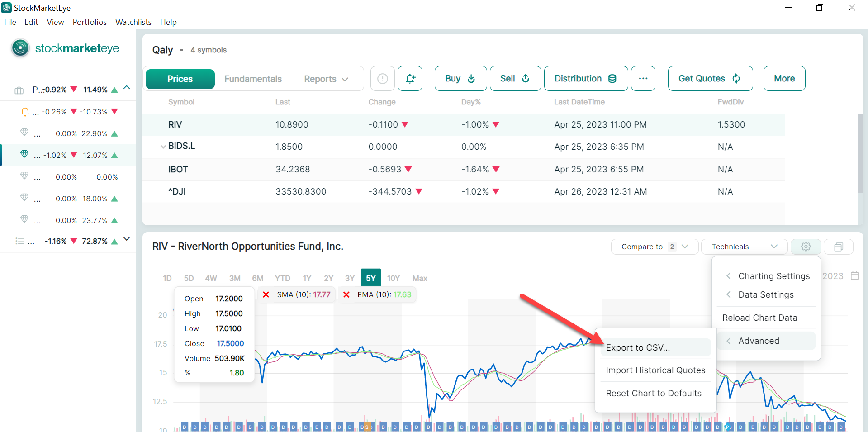This screenshot has height=432, width=868.
Task: Click the Get Quotes button
Action: click(x=710, y=79)
